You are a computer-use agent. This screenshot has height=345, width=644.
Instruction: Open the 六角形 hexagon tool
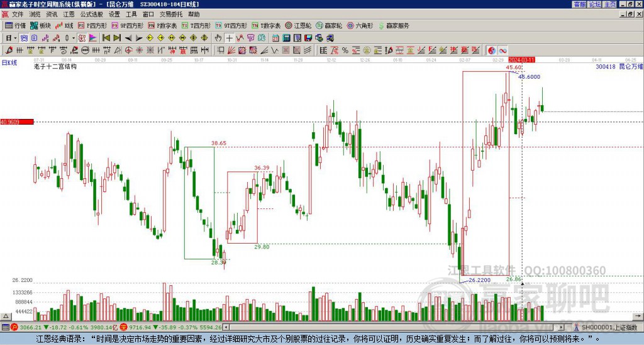(x=360, y=25)
